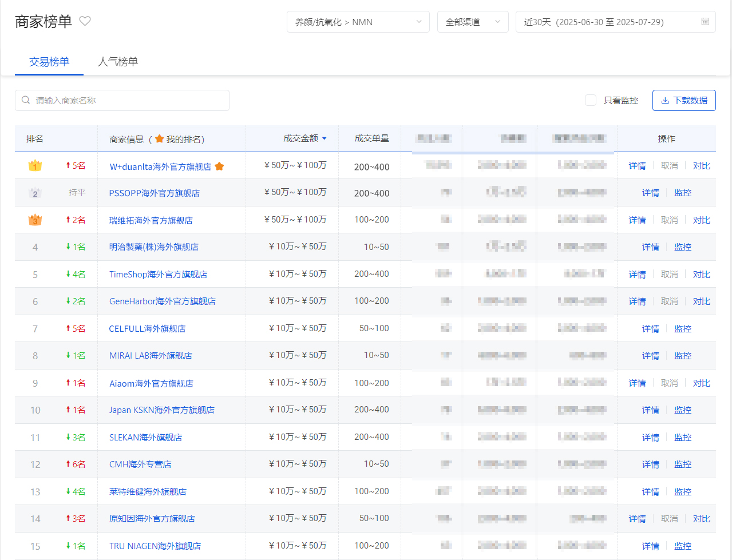Click 监控 for CELFULL海外旗舰店 row

(683, 329)
